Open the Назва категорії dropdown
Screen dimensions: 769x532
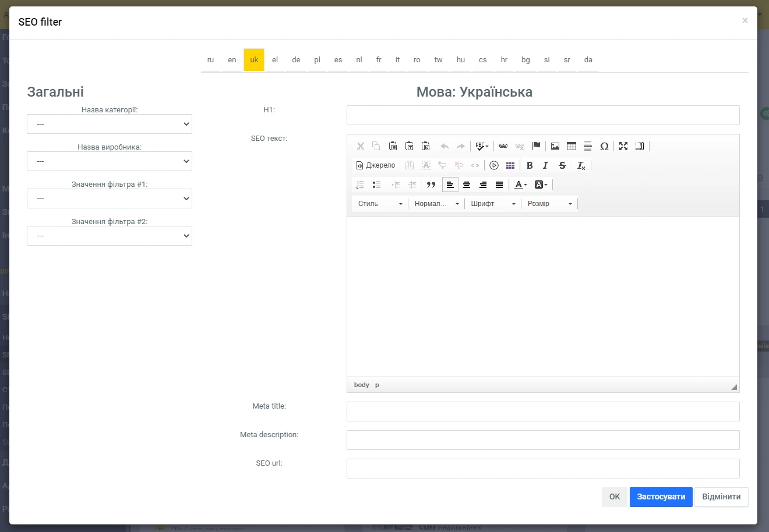point(110,124)
